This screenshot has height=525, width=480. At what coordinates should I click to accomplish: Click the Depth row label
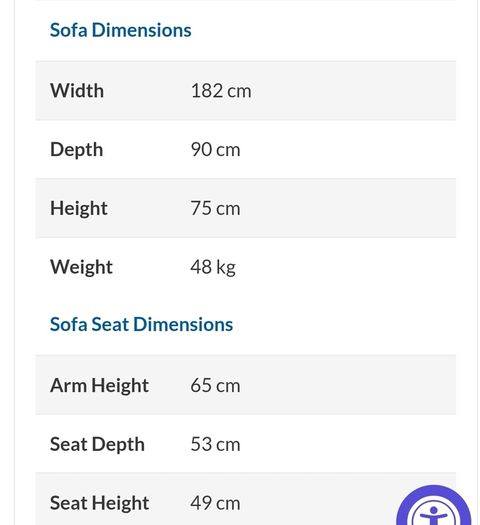(76, 150)
